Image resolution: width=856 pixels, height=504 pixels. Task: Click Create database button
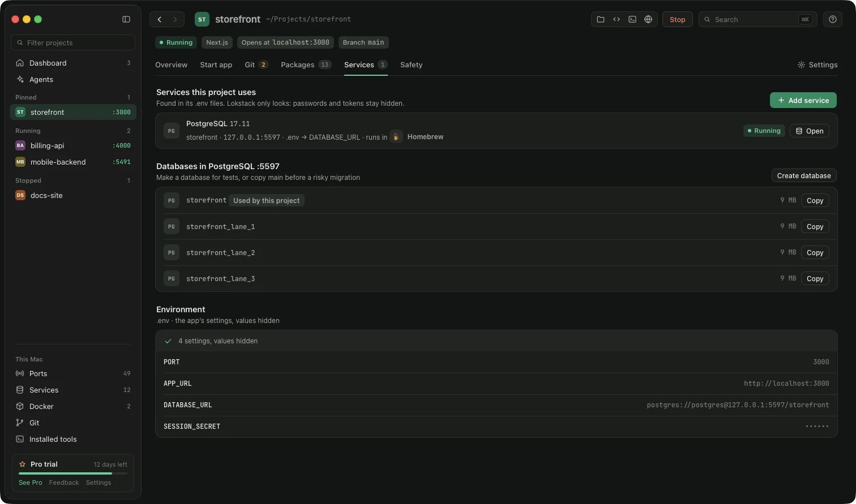tap(804, 175)
